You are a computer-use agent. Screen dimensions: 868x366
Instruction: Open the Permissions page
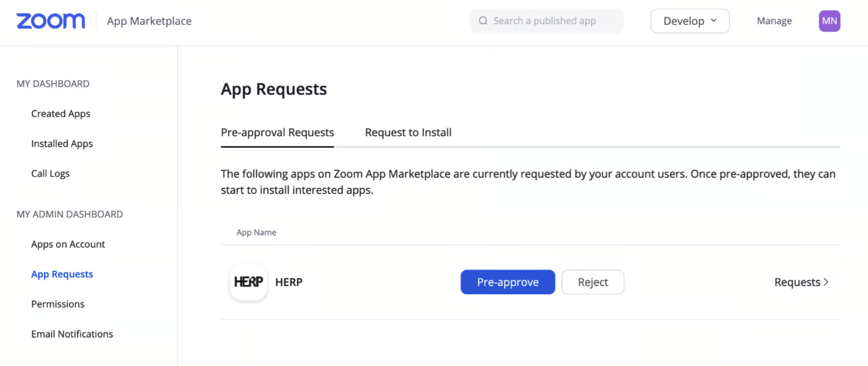(x=58, y=304)
